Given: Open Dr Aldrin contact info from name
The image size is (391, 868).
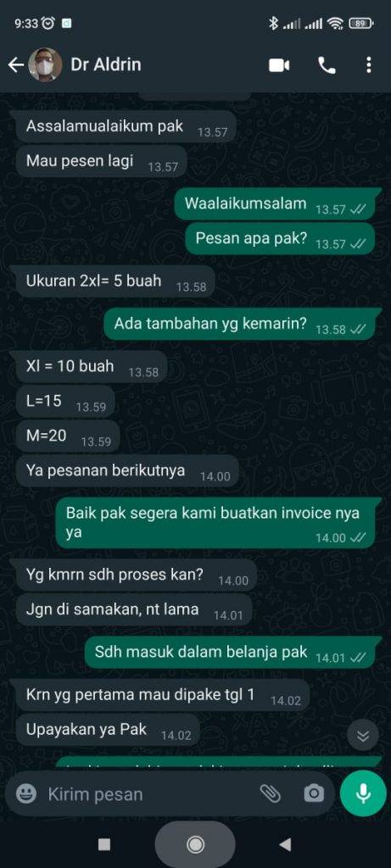Looking at the screenshot, I should point(106,64).
